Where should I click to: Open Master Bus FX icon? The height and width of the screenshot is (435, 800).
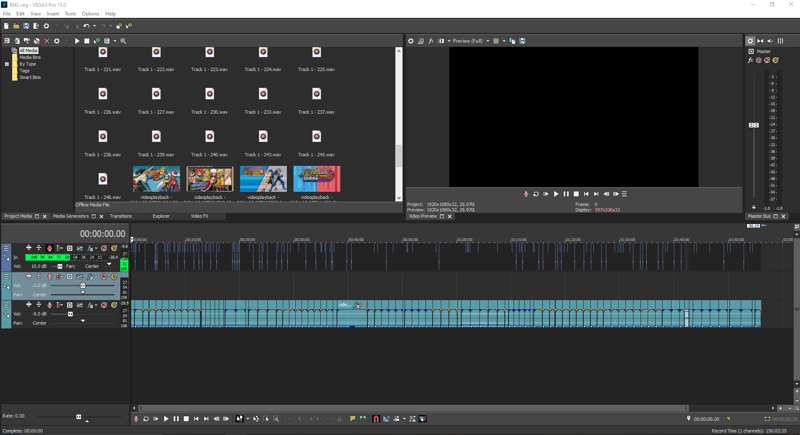coord(751,60)
